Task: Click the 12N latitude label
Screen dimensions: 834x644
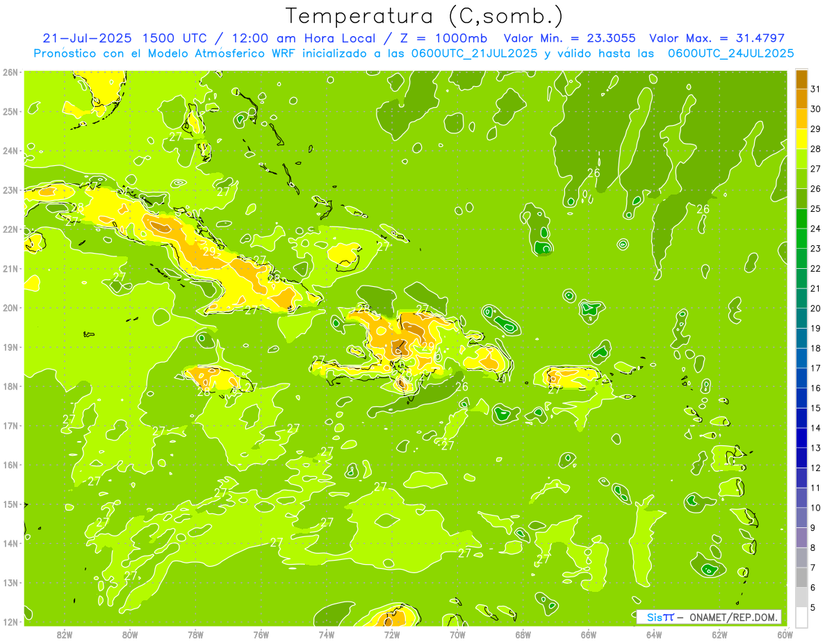Action: 10,622
